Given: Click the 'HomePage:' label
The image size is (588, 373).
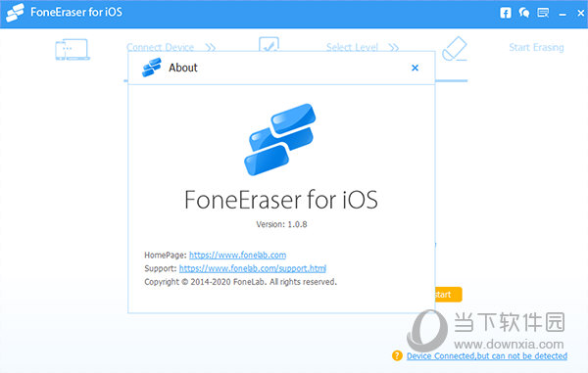Looking at the screenshot, I should coord(166,256).
